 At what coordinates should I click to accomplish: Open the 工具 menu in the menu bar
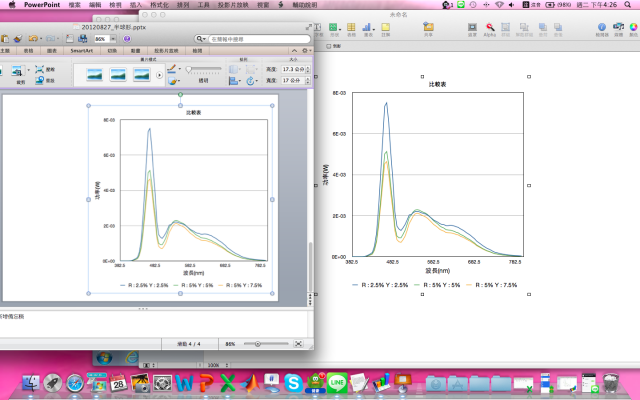pos(203,5)
